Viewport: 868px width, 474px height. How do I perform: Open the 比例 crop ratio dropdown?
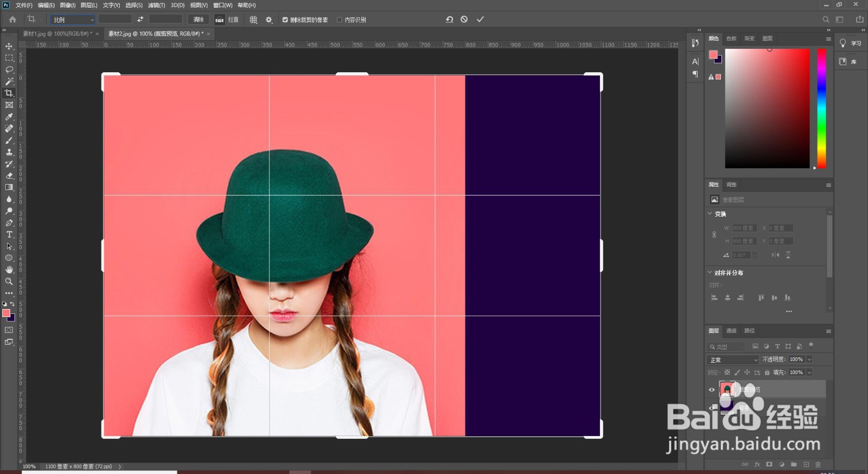[73, 20]
